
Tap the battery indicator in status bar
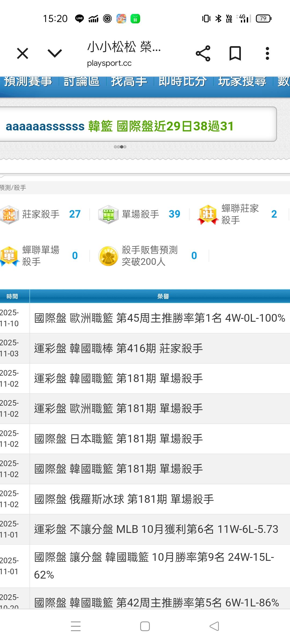(x=264, y=19)
